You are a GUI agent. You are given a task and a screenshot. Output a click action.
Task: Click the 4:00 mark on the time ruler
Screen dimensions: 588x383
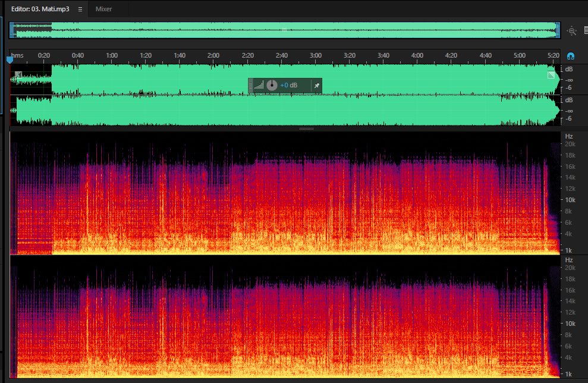click(417, 55)
